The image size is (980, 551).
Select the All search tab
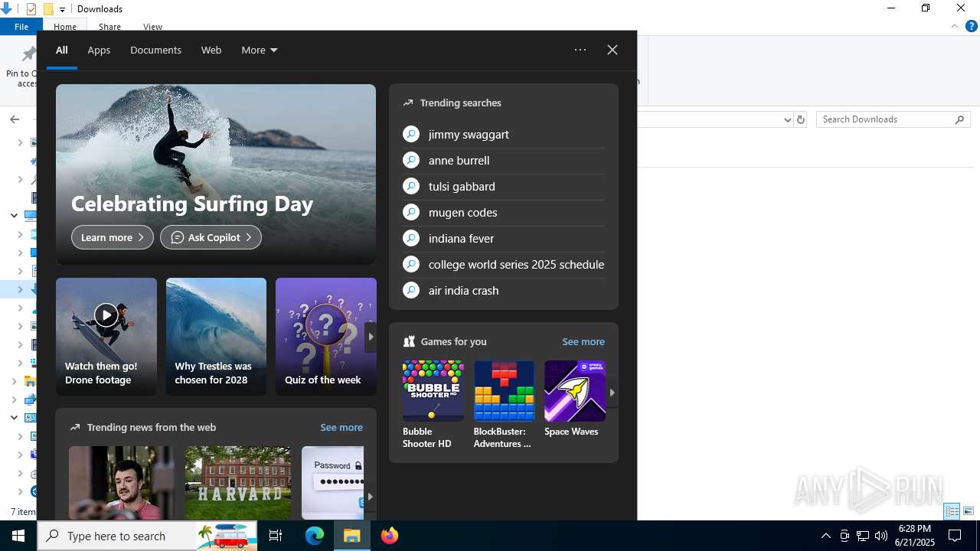coord(62,50)
